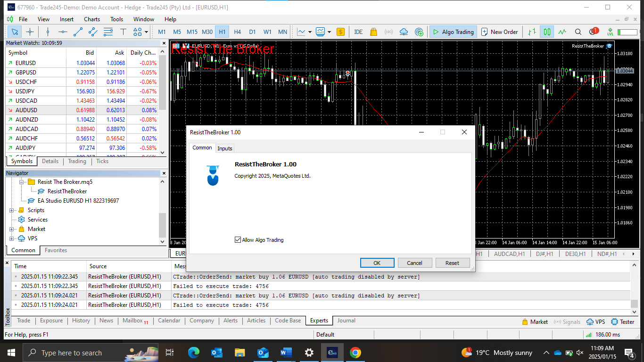This screenshot has height=362, width=644.
Task: Click Cancel in ResistTheBroker dialog
Action: coord(415,263)
